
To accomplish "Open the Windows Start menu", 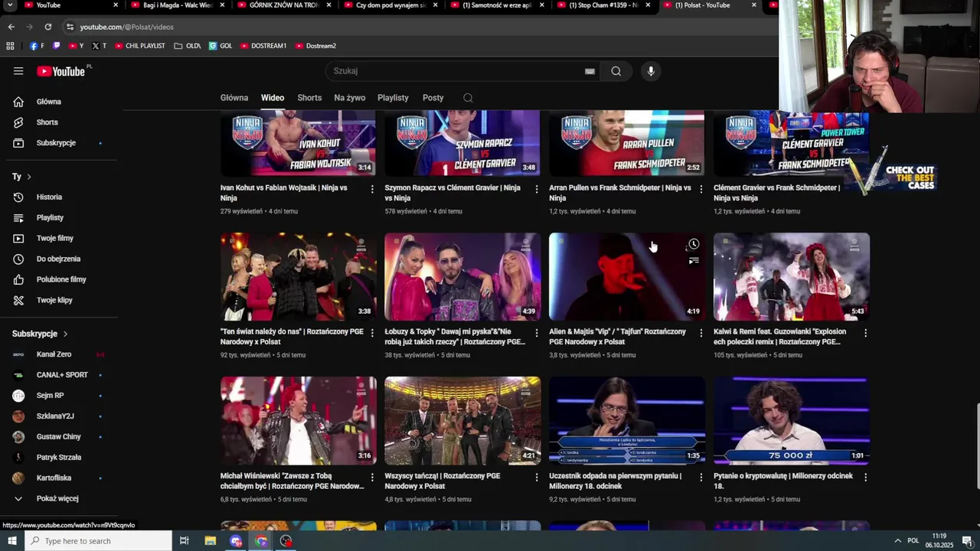I will (11, 541).
